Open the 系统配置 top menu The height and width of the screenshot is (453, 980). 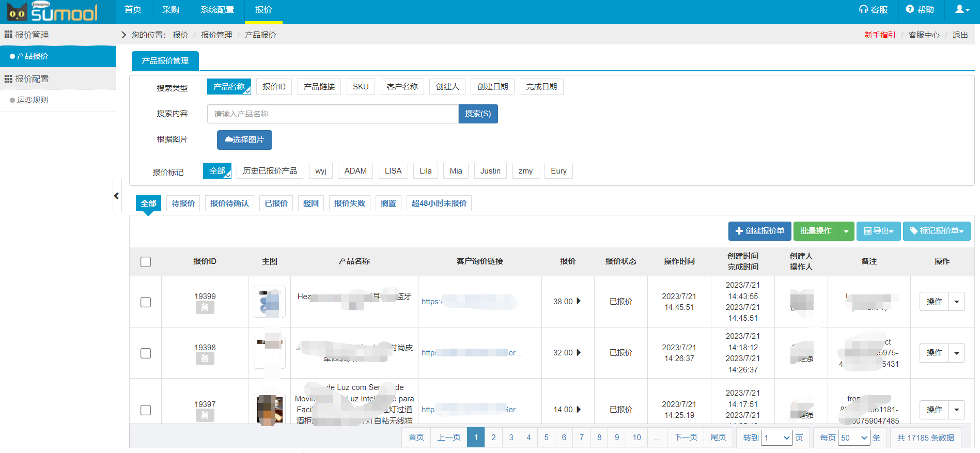pyautogui.click(x=217, y=10)
